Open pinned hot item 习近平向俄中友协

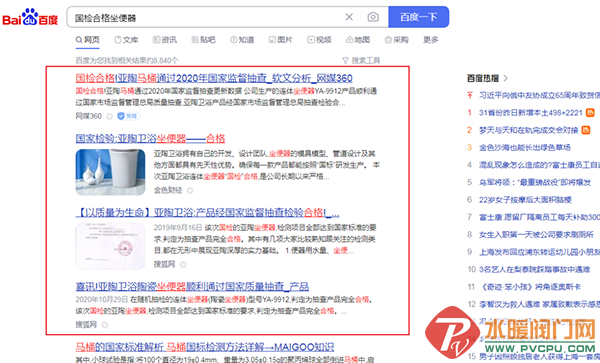pos(540,95)
